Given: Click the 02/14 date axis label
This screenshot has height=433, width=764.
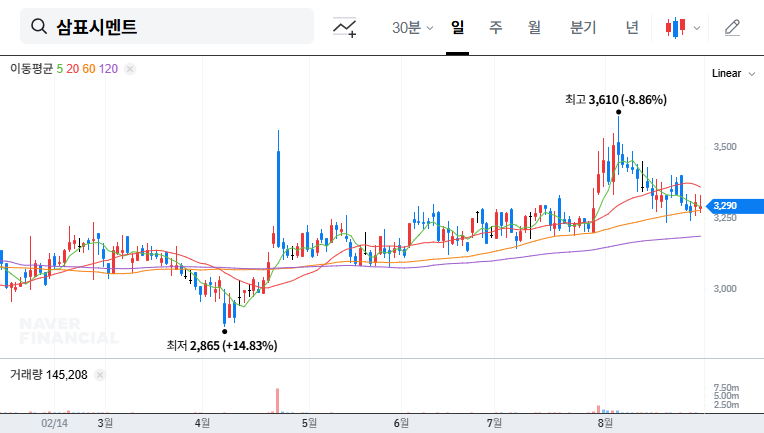Looking at the screenshot, I should [54, 423].
